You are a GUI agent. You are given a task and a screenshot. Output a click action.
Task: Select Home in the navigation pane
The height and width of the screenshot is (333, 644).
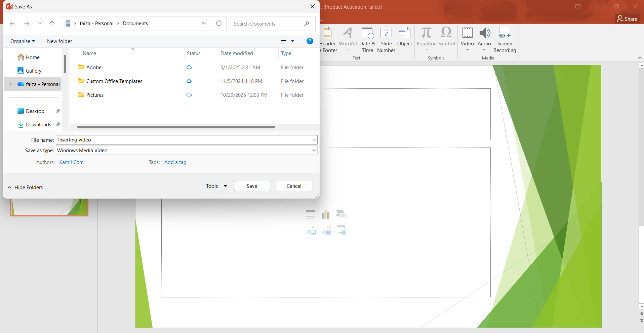(x=33, y=57)
